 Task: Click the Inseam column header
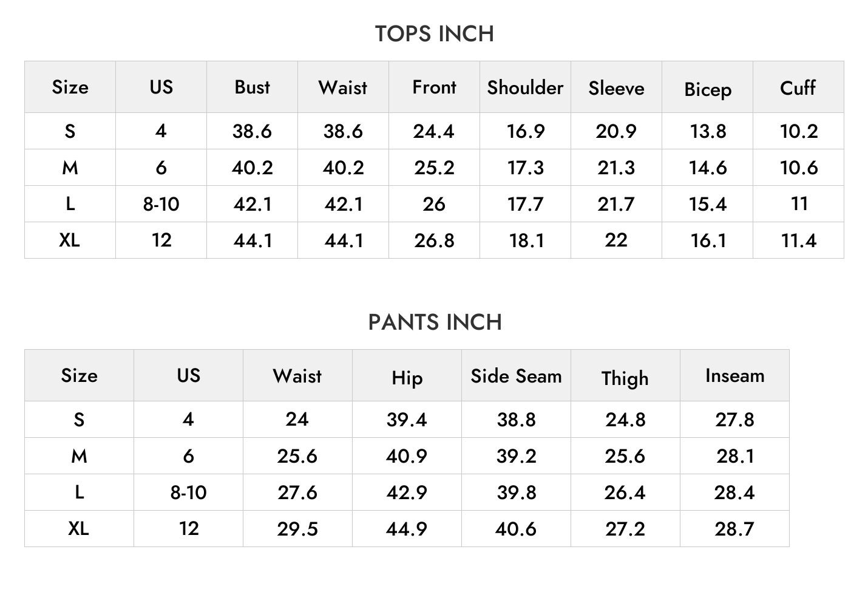coord(734,376)
